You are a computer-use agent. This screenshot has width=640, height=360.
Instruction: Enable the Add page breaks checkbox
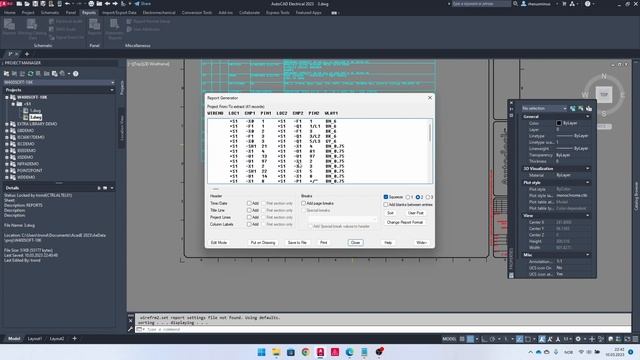coord(303,203)
